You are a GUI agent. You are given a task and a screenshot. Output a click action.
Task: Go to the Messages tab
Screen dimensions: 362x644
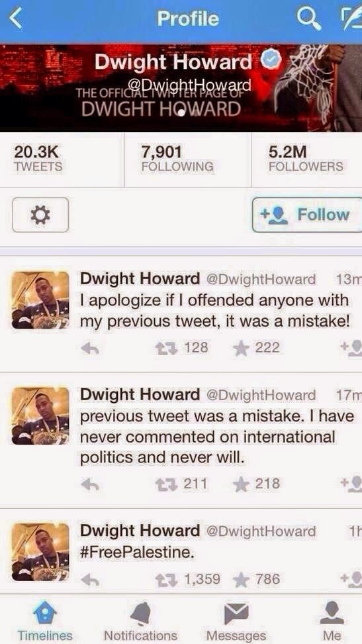coord(236,621)
